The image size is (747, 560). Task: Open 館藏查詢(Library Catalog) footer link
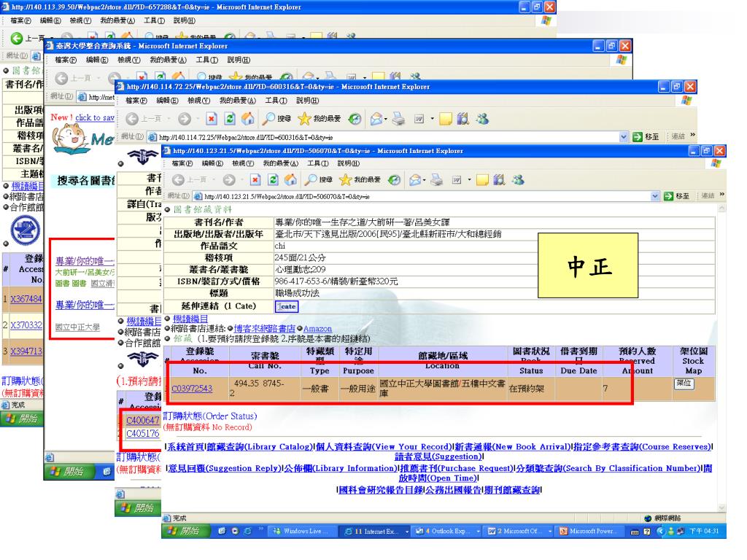pos(260,447)
